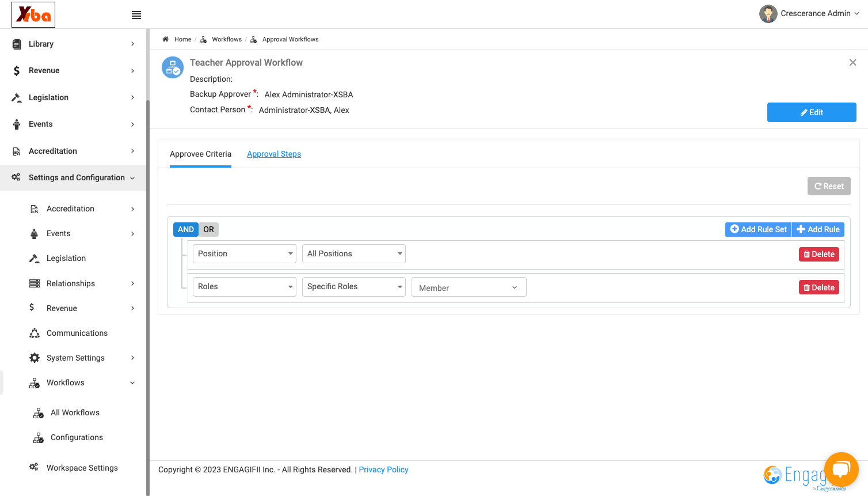Toggle the AND condition
Image resolution: width=868 pixels, height=496 pixels.
tap(186, 229)
